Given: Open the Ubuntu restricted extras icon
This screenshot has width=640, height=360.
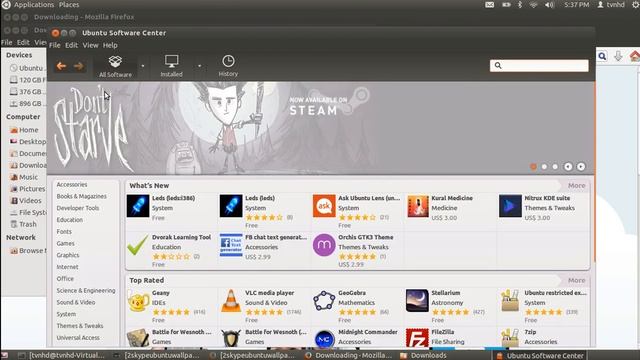Looking at the screenshot, I should 510,301.
